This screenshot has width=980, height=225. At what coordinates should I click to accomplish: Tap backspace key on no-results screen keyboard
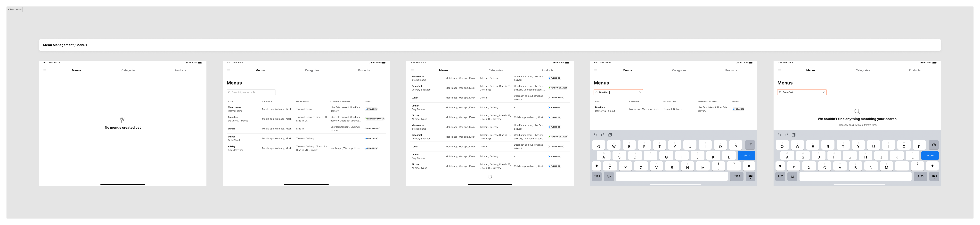click(934, 145)
